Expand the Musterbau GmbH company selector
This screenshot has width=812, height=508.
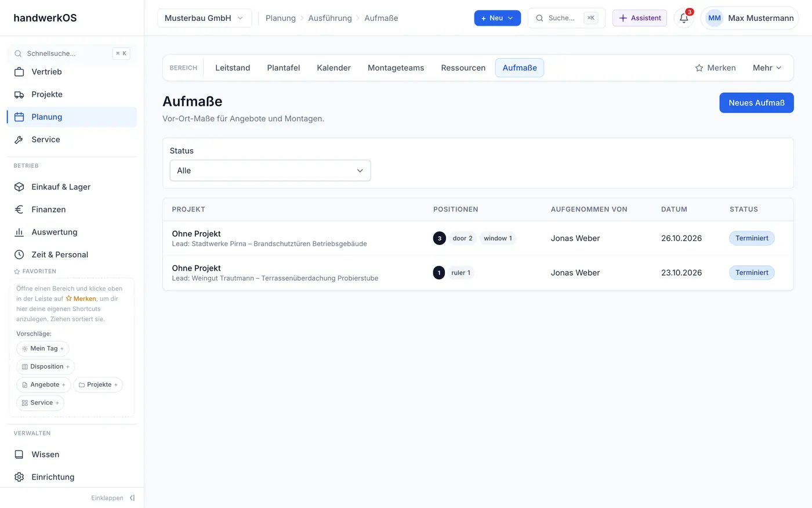204,18
